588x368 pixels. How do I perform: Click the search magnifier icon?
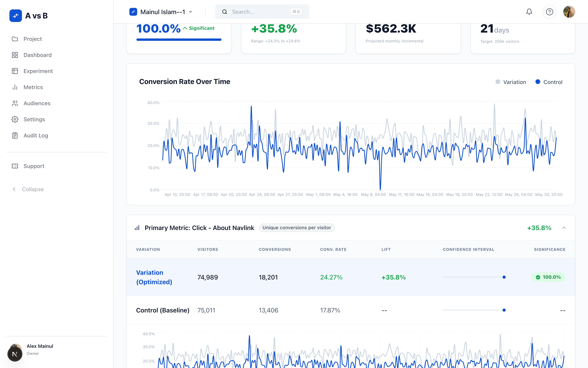point(224,12)
